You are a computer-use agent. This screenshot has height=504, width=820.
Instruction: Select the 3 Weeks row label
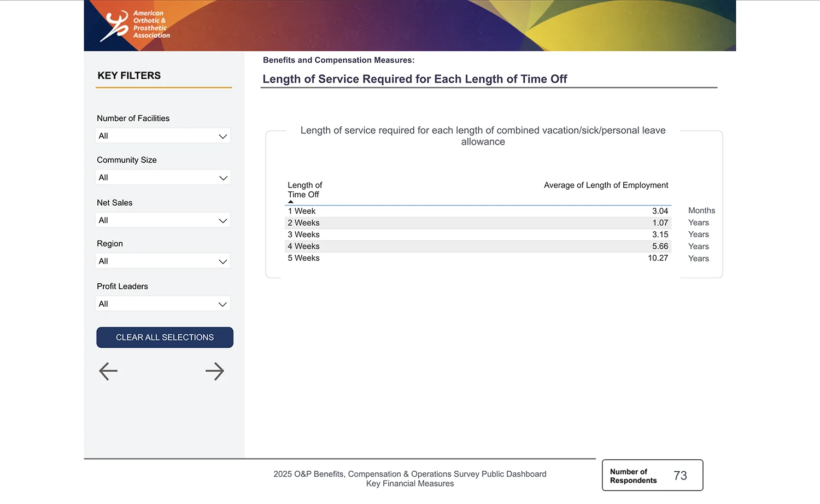point(303,235)
